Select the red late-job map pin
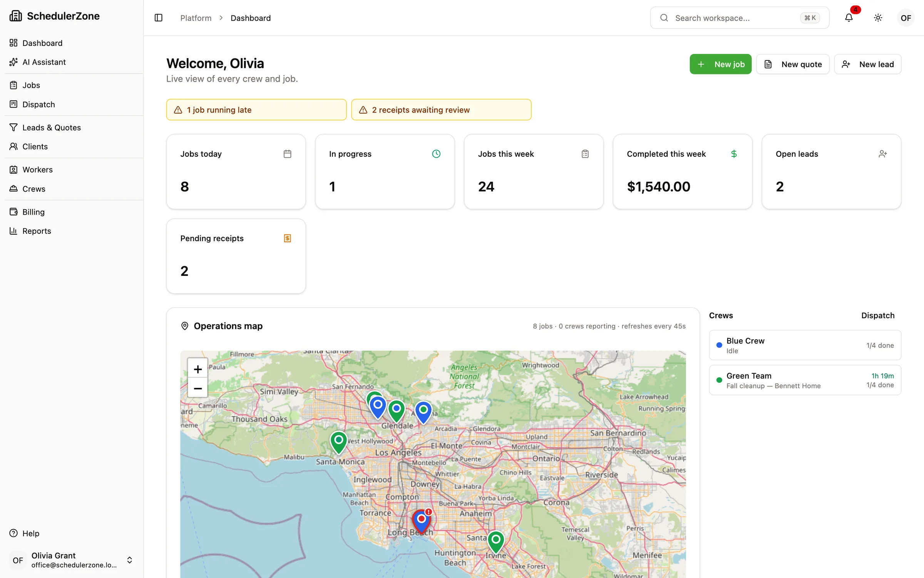The image size is (924, 578). (x=422, y=522)
